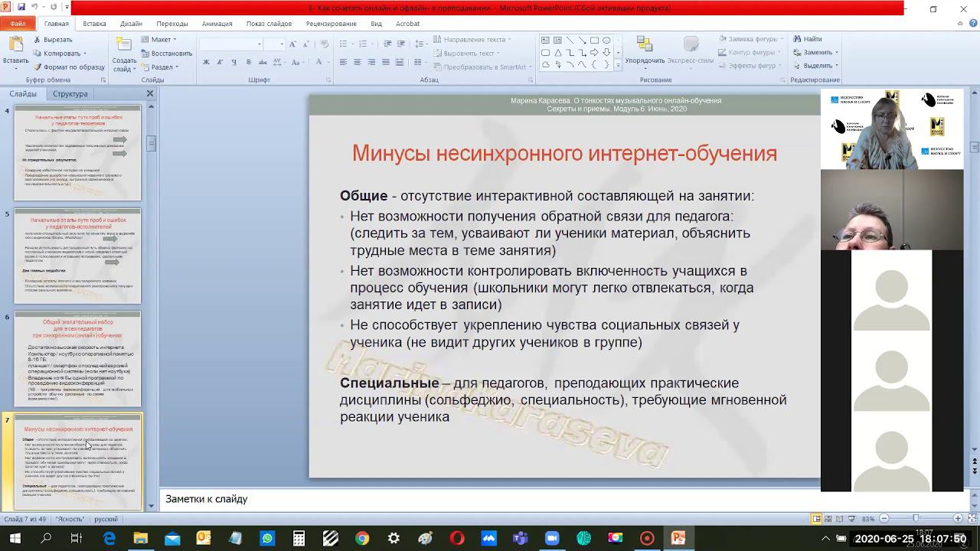Viewport: 980px width, 551px height.
Task: Click the save icon in quick access toolbar
Action: (x=21, y=8)
